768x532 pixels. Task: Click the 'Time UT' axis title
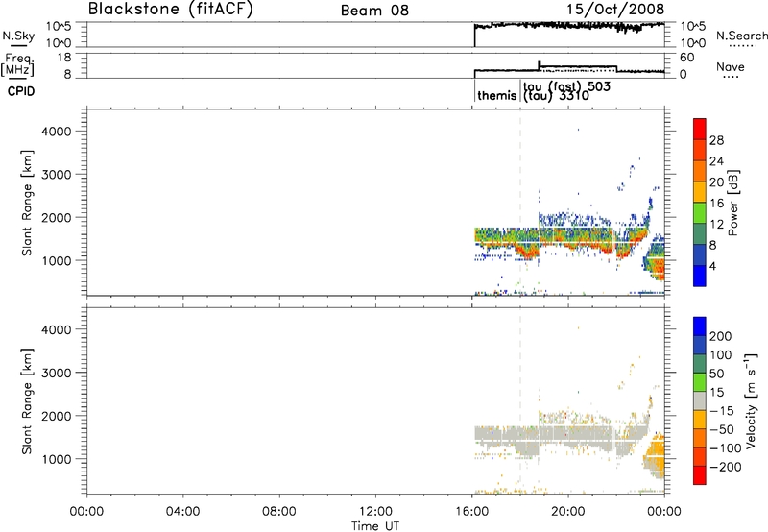coord(375,525)
